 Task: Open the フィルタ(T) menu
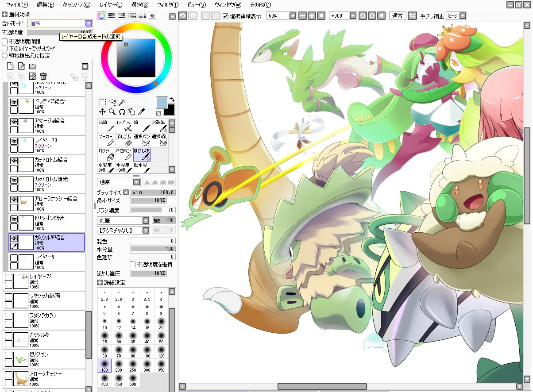(168, 5)
